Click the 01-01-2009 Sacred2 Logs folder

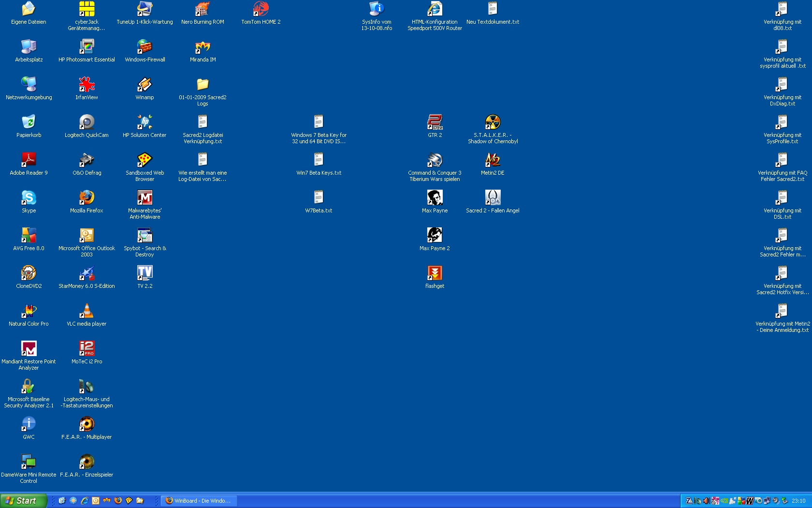coord(203,85)
